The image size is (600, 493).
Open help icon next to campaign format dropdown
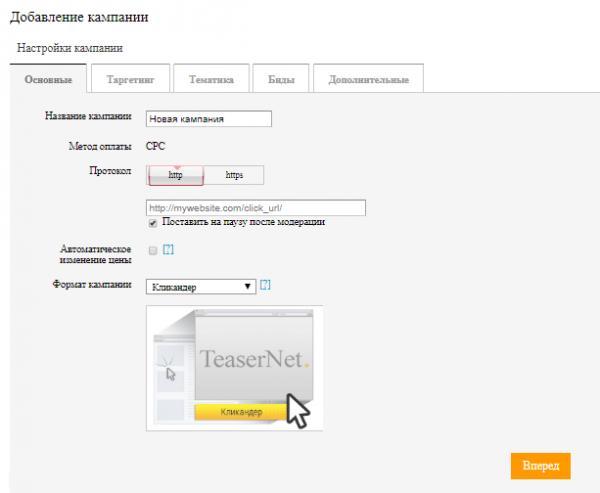point(265,285)
